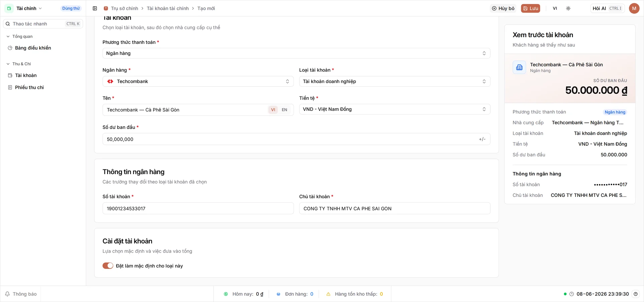Switch interface language via VI button
This screenshot has width=644, height=302.
point(555,8)
